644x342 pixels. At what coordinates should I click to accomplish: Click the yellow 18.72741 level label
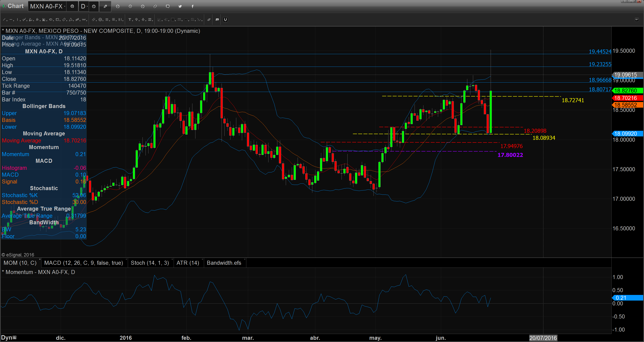[573, 100]
